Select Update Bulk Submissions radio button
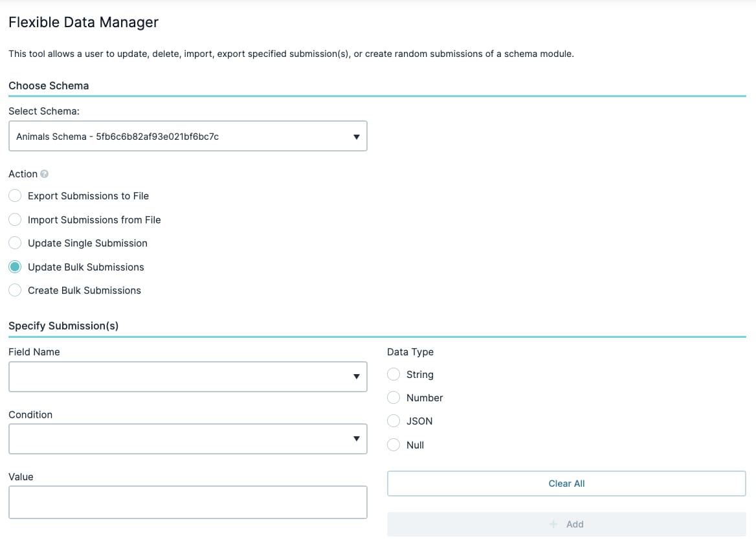 15,267
